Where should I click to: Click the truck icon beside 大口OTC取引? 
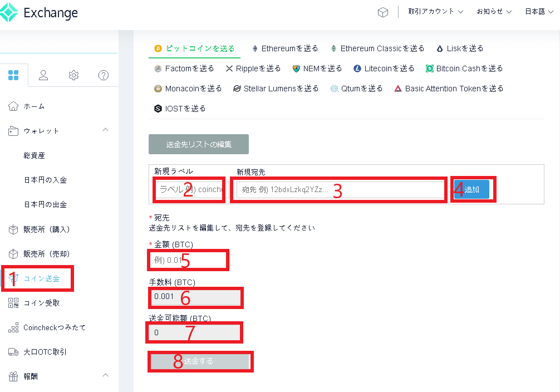[x=13, y=352]
